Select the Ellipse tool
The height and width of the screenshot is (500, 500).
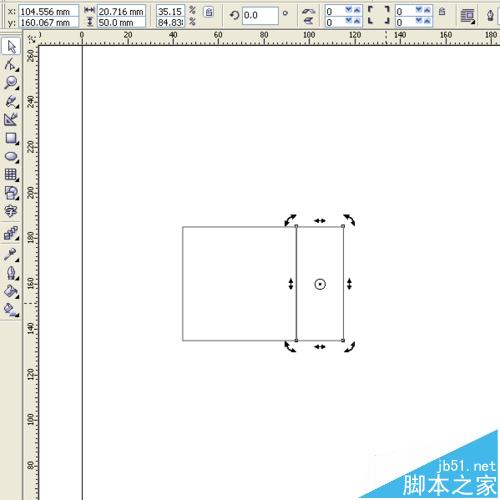point(11,156)
